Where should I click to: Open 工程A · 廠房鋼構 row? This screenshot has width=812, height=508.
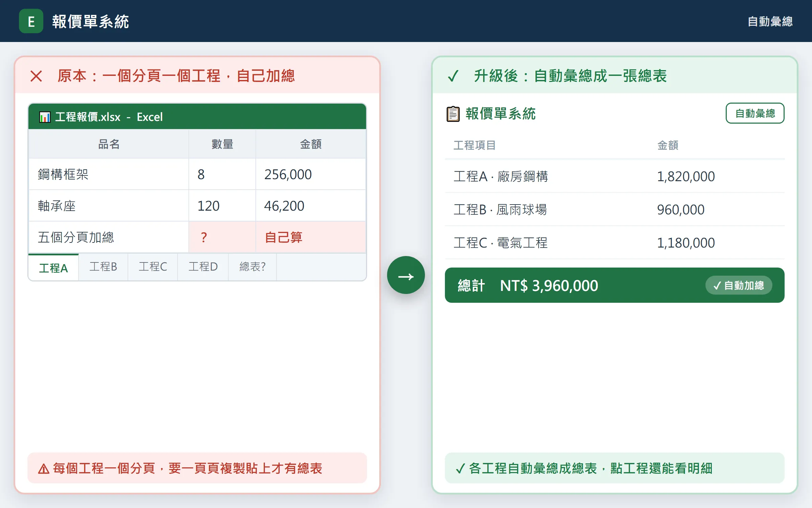pos(614,176)
